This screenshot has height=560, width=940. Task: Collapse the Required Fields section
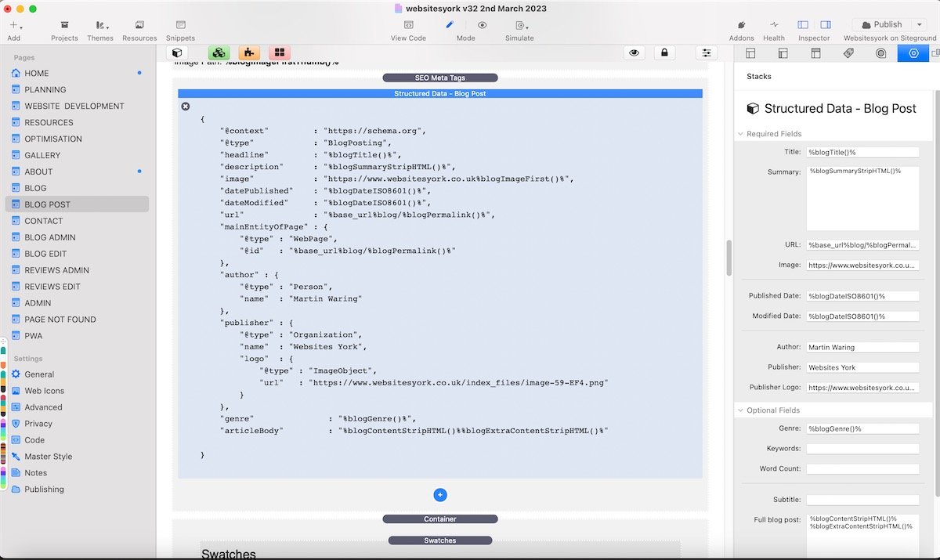click(x=741, y=134)
